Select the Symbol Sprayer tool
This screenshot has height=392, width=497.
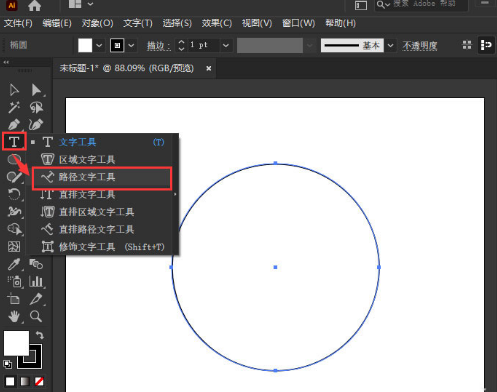[x=14, y=281]
